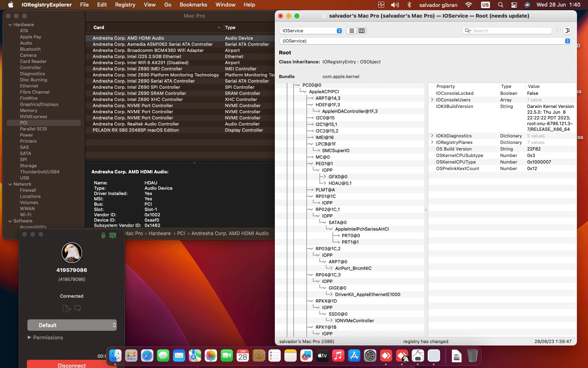Open Music from the Dock

point(338,356)
